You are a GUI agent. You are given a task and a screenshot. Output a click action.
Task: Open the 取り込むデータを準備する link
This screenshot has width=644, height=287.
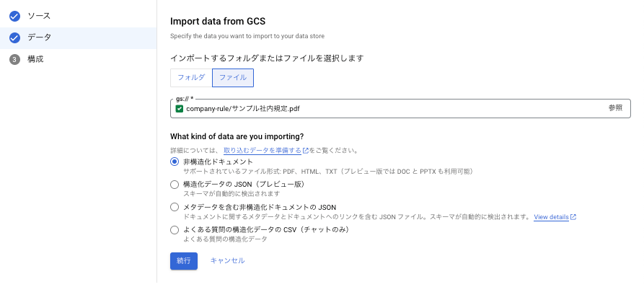pyautogui.click(x=263, y=151)
